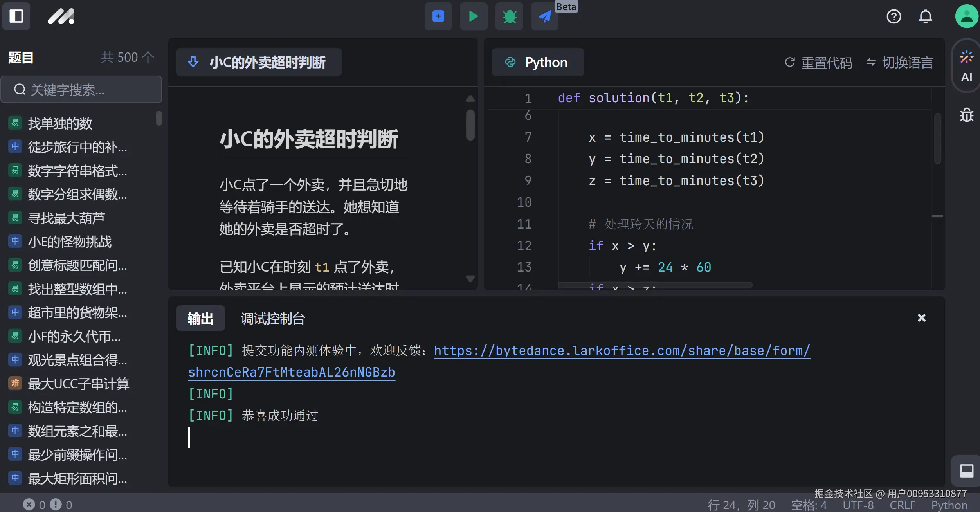
Task: Expand the 小C的外卖超时判断 problem dropdown
Action: [259, 62]
